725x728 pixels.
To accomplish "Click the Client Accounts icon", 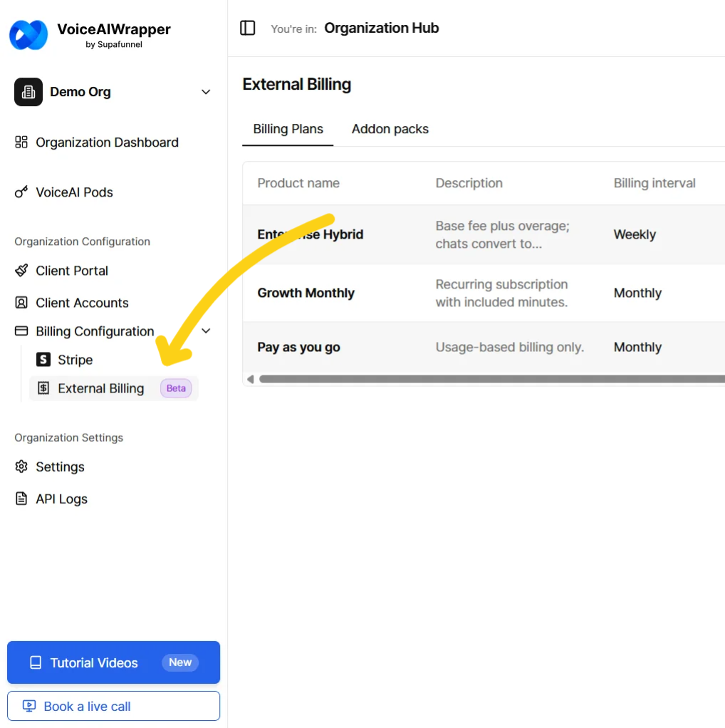I will [21, 303].
